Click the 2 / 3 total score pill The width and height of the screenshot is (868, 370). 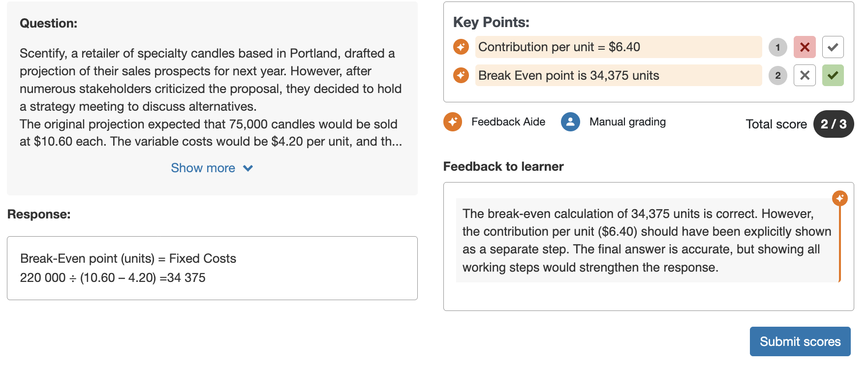pos(833,124)
